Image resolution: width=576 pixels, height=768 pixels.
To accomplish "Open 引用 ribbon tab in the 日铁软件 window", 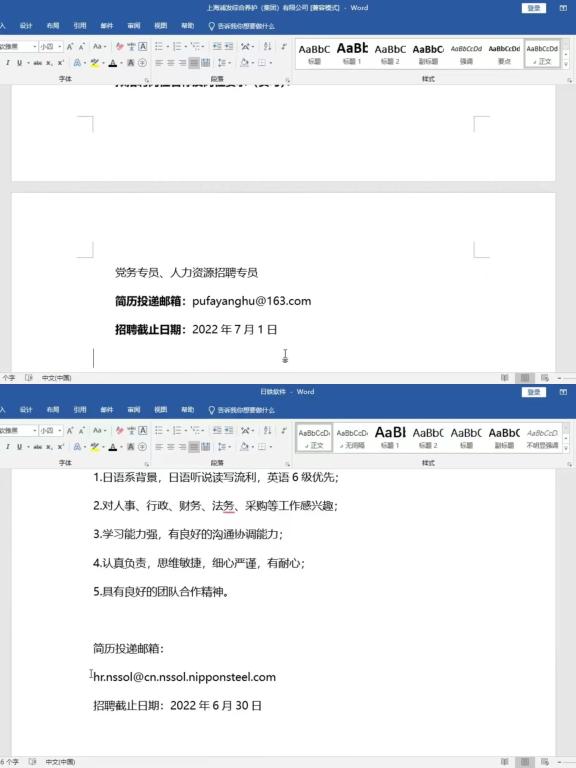I will 80,409.
